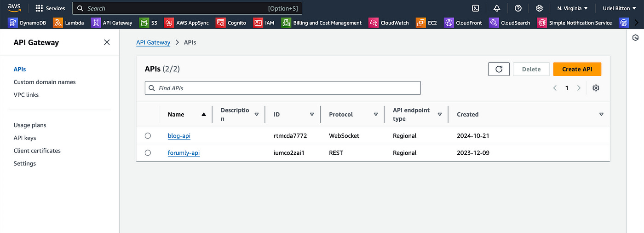Viewport: 644px width, 233px height.
Task: Open Client certificates in side navigation
Action: [x=37, y=151]
